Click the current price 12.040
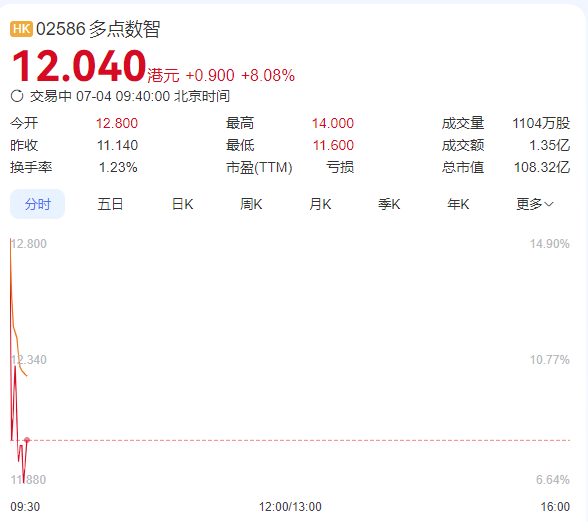The width and height of the screenshot is (588, 522). (79, 66)
